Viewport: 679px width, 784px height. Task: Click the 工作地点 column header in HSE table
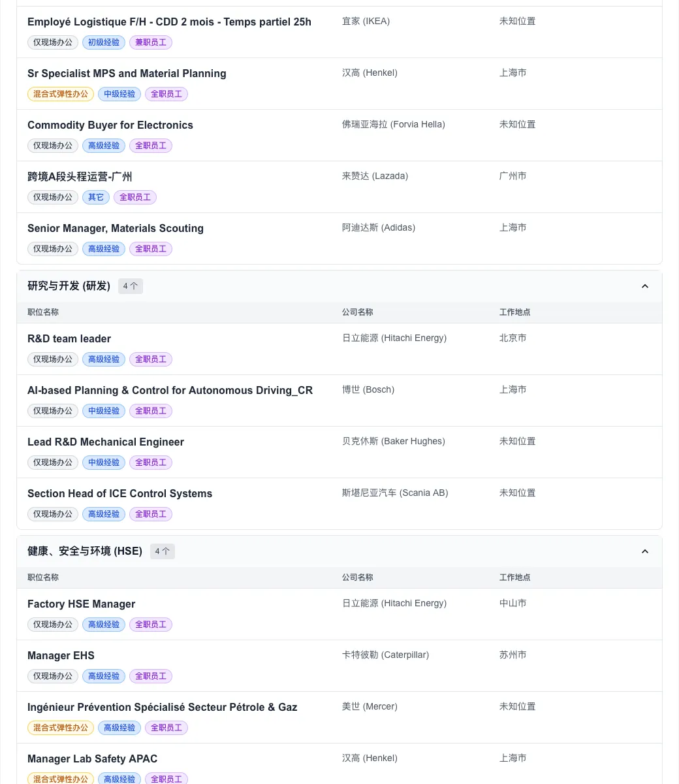pos(515,578)
